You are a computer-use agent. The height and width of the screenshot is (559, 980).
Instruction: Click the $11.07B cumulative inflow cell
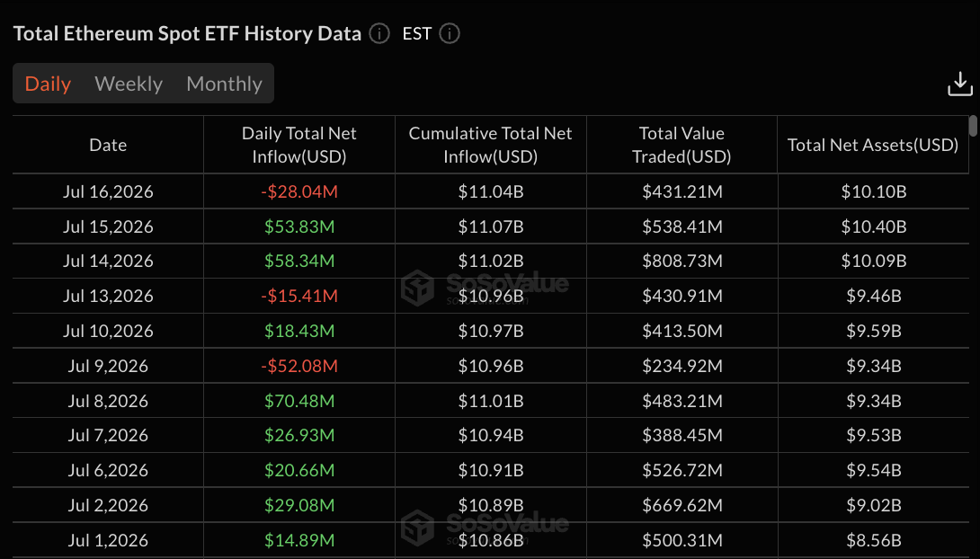(x=491, y=226)
